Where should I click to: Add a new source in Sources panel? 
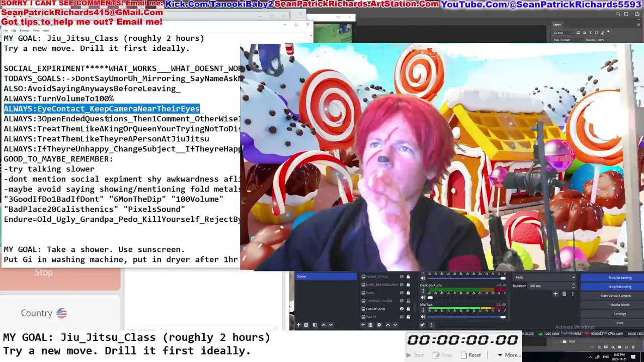pyautogui.click(x=363, y=325)
